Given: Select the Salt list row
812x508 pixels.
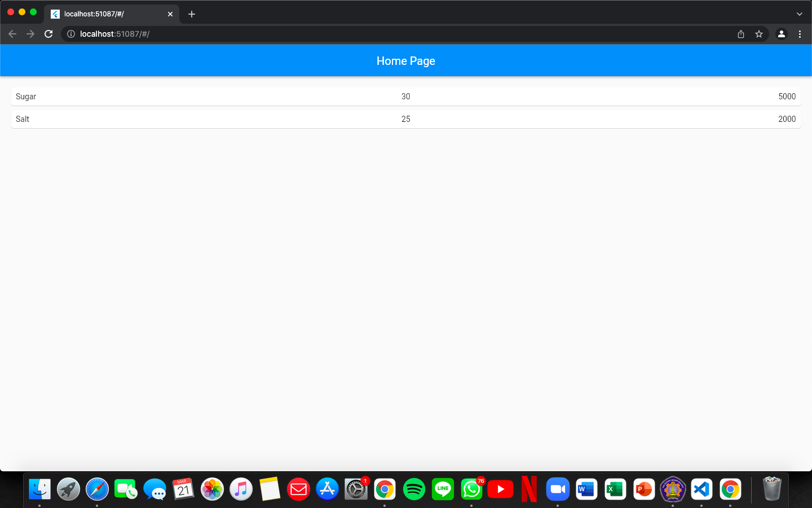Looking at the screenshot, I should 406,119.
